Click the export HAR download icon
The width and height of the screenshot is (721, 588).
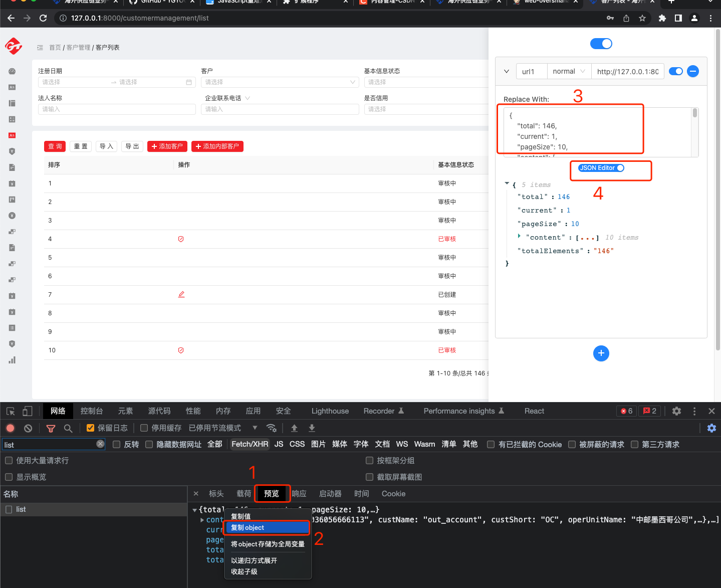(x=312, y=428)
